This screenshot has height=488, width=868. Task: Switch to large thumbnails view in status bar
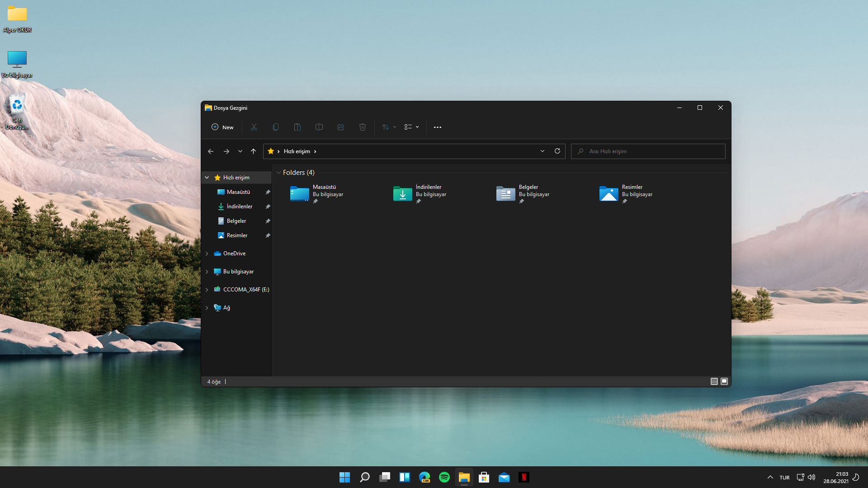pos(724,381)
